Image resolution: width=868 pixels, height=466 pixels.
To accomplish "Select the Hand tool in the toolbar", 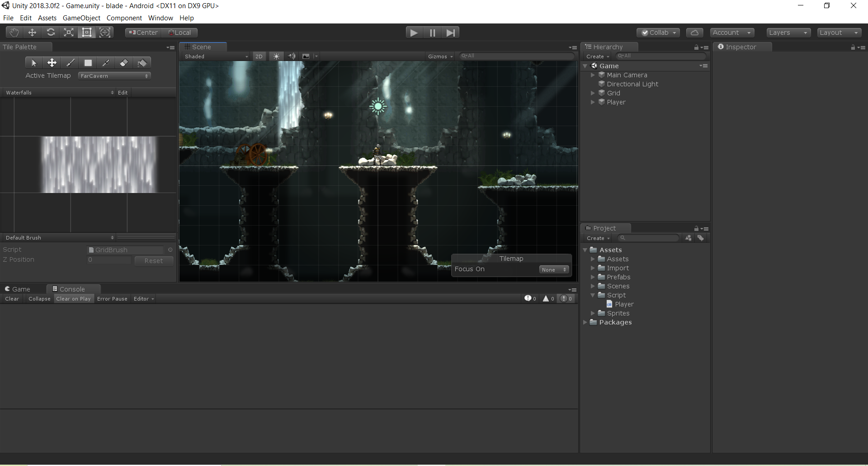I will click(x=14, y=32).
